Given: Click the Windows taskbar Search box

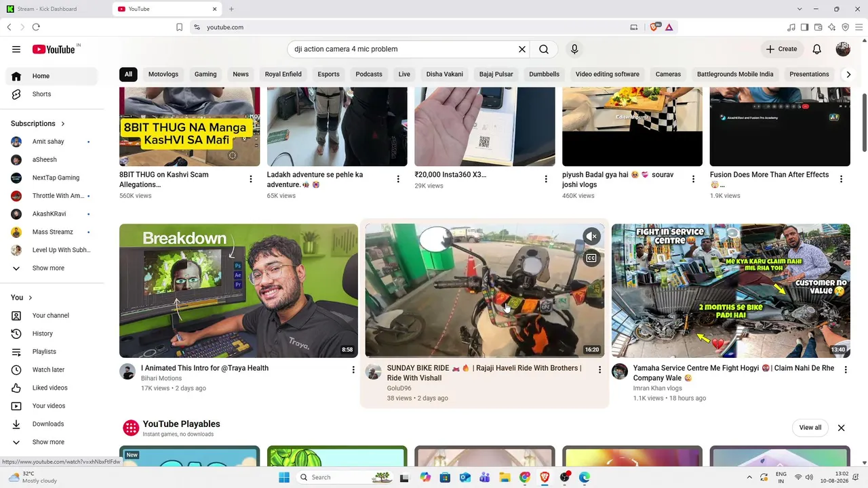Looking at the screenshot, I should pos(344,477).
